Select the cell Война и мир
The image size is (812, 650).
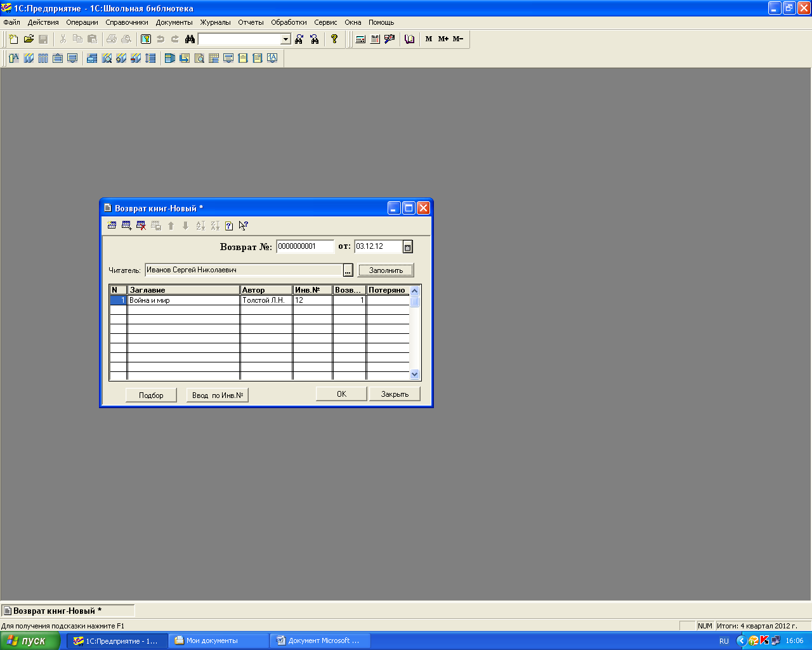184,300
